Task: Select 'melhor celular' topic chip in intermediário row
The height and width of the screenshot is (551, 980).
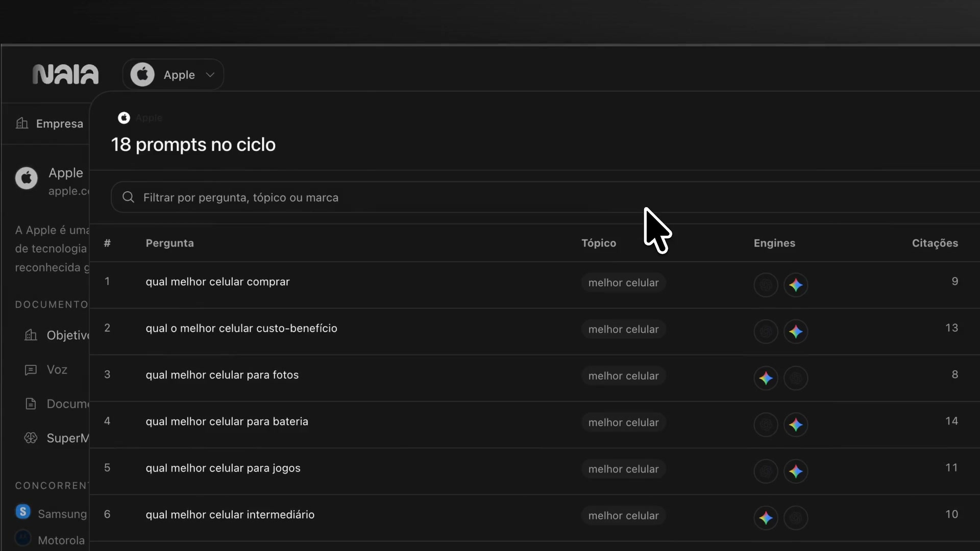Action: 623,516
